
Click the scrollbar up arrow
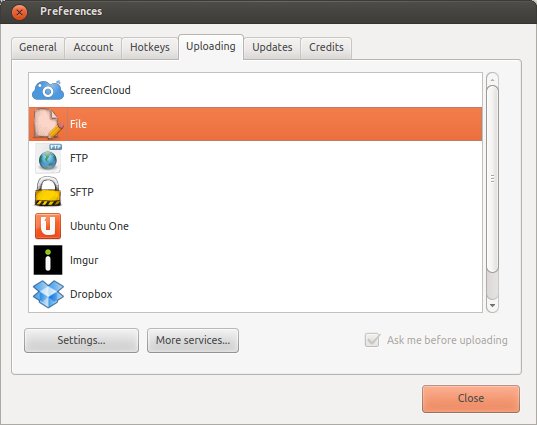[492, 79]
